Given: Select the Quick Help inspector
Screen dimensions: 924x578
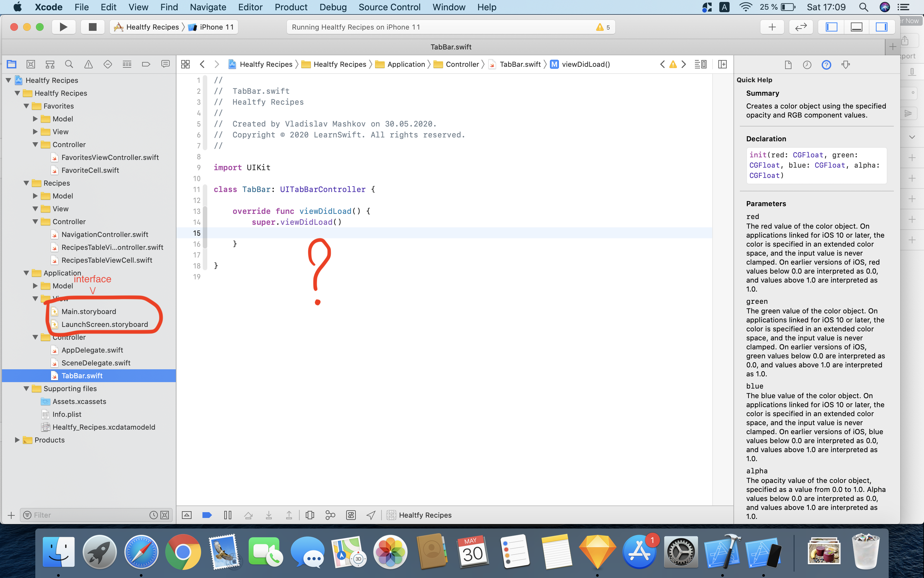Looking at the screenshot, I should pos(826,65).
